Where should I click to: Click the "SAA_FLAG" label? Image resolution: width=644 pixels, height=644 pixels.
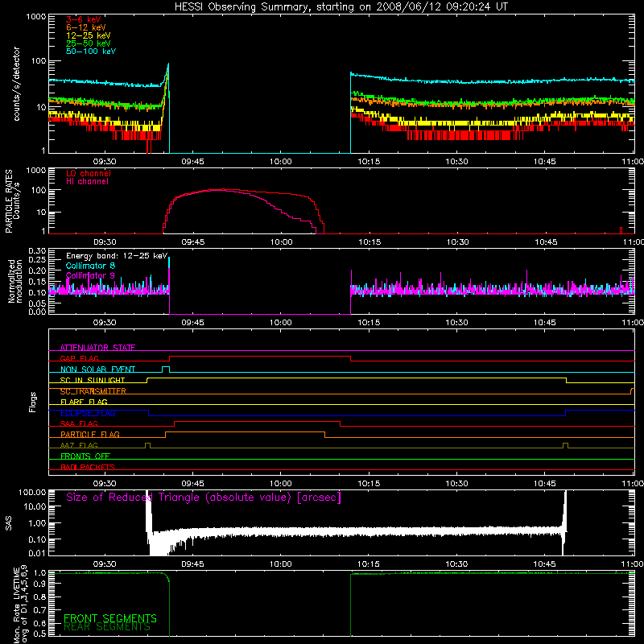click(x=79, y=423)
